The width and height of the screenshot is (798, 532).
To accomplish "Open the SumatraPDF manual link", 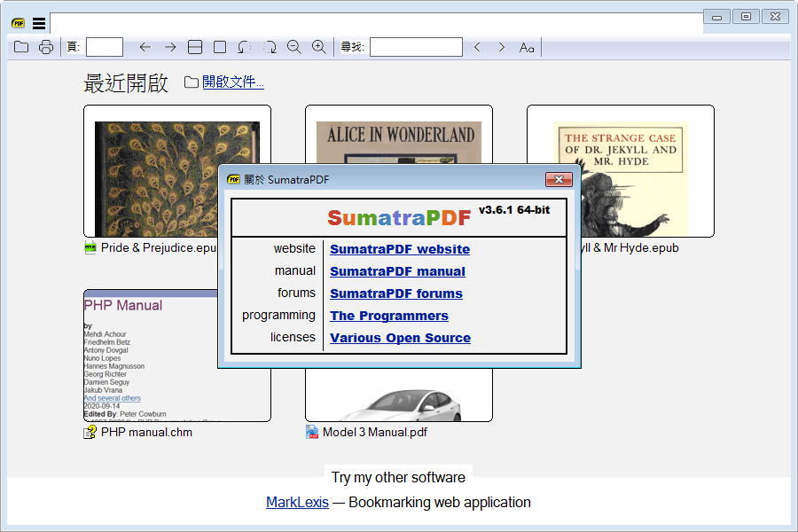I will pos(396,270).
